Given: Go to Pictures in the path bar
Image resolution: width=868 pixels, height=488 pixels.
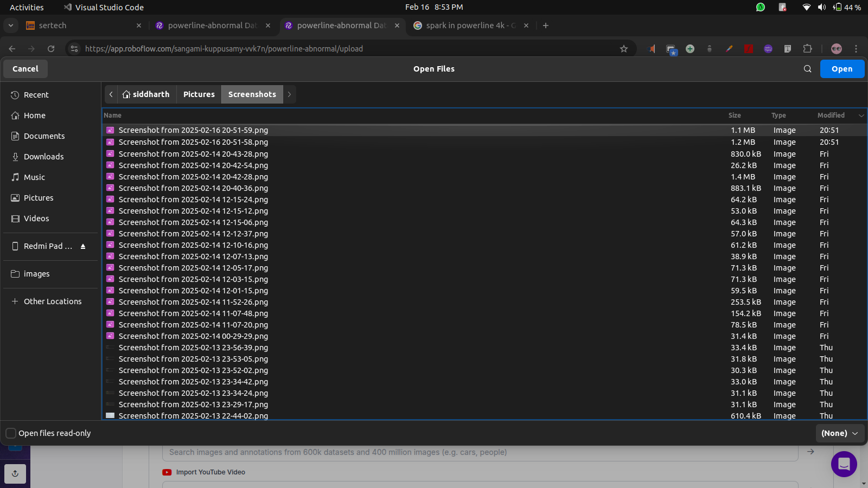Looking at the screenshot, I should [x=199, y=94].
